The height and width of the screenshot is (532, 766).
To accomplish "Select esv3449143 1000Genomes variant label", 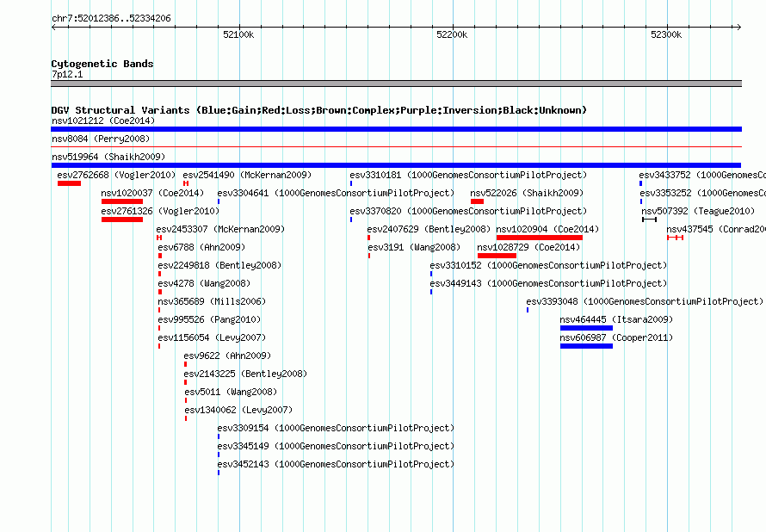I will (x=548, y=283).
